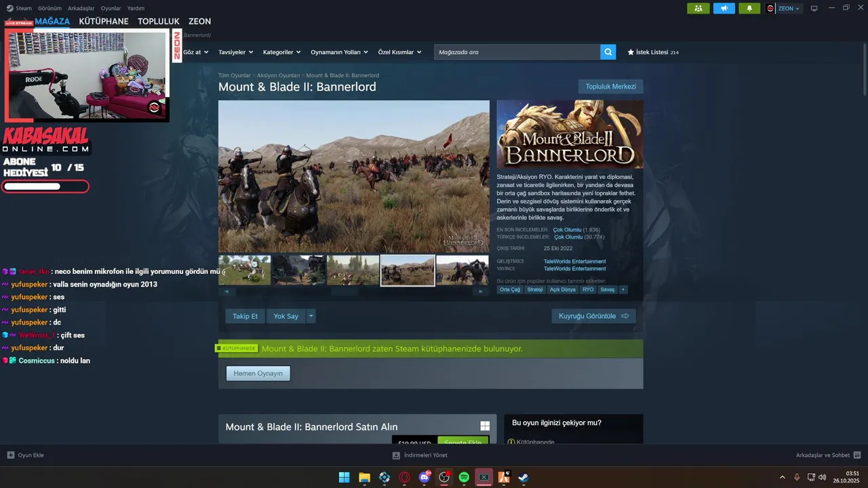Open the Yardım menu
The width and height of the screenshot is (868, 488).
coord(136,8)
